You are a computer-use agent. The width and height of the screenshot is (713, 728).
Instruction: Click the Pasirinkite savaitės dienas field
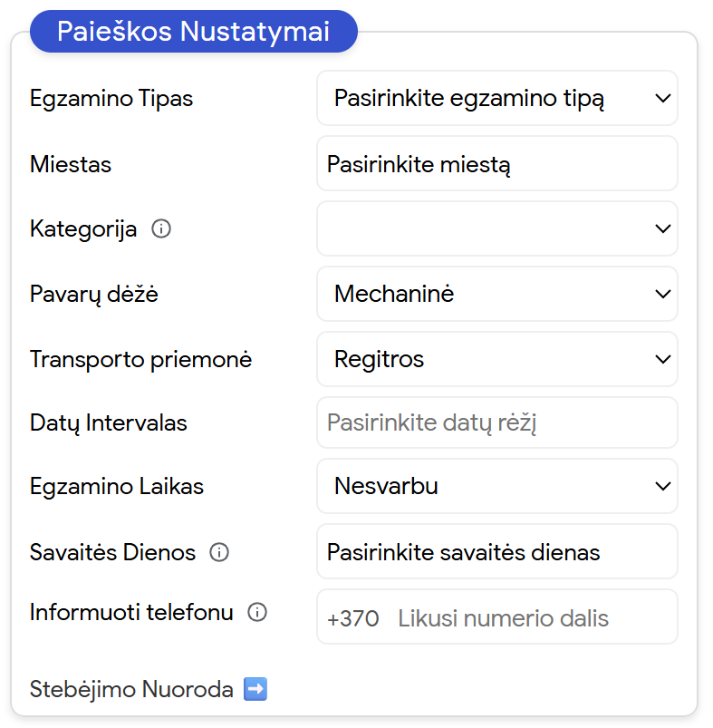point(496,552)
